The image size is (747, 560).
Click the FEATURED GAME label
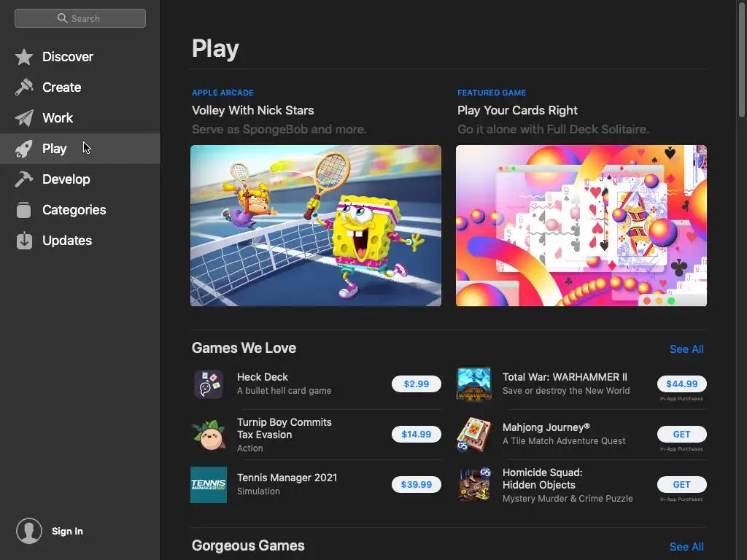pyautogui.click(x=492, y=93)
